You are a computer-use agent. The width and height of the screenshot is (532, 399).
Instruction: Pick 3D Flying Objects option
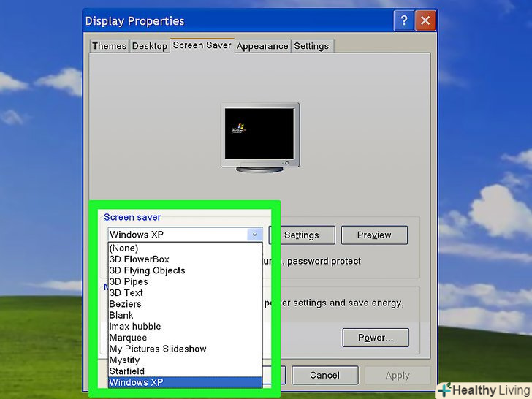(186, 270)
